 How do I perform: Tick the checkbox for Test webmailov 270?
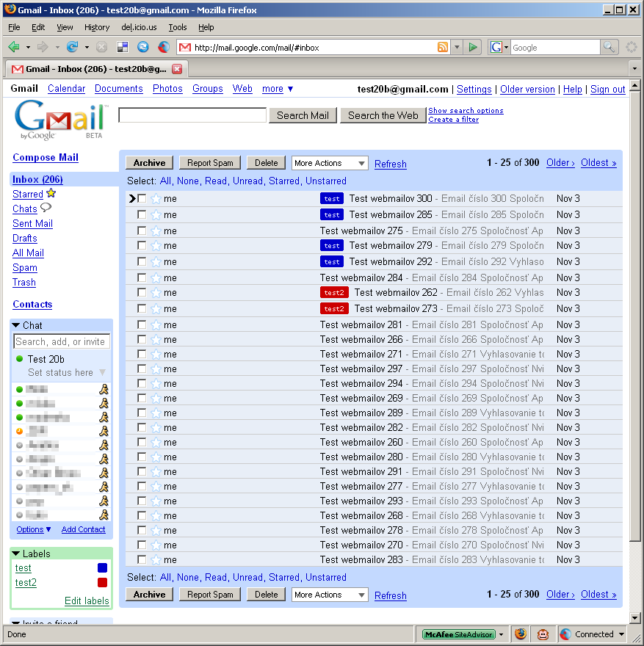click(x=142, y=545)
